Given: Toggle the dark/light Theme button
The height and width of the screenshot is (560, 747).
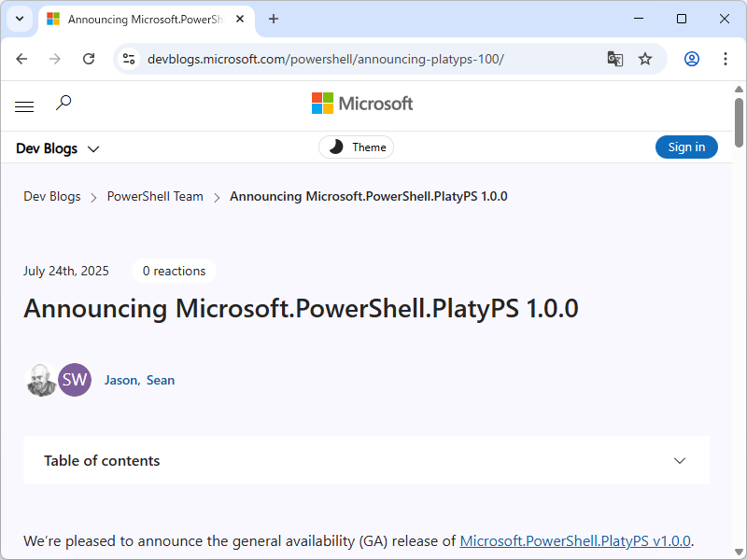Looking at the screenshot, I should click(x=357, y=147).
